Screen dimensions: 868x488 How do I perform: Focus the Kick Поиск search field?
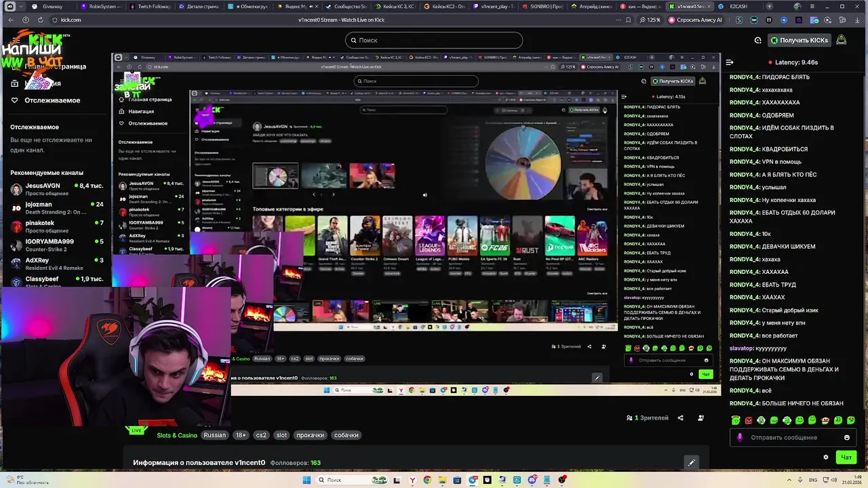pos(434,40)
